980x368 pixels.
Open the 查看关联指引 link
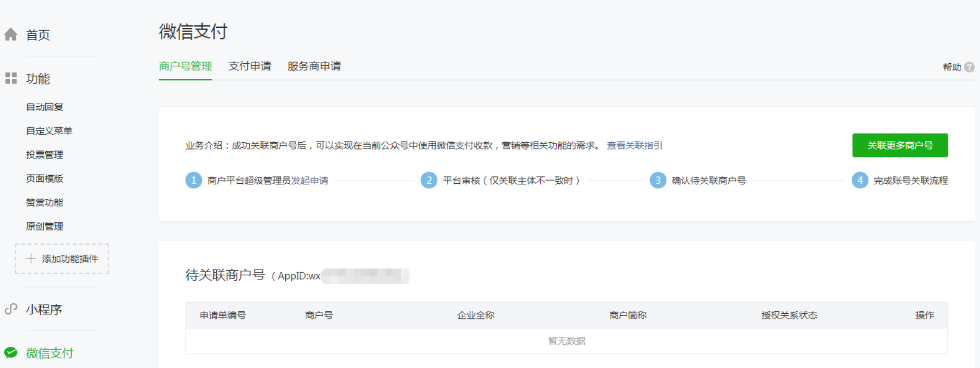point(634,145)
